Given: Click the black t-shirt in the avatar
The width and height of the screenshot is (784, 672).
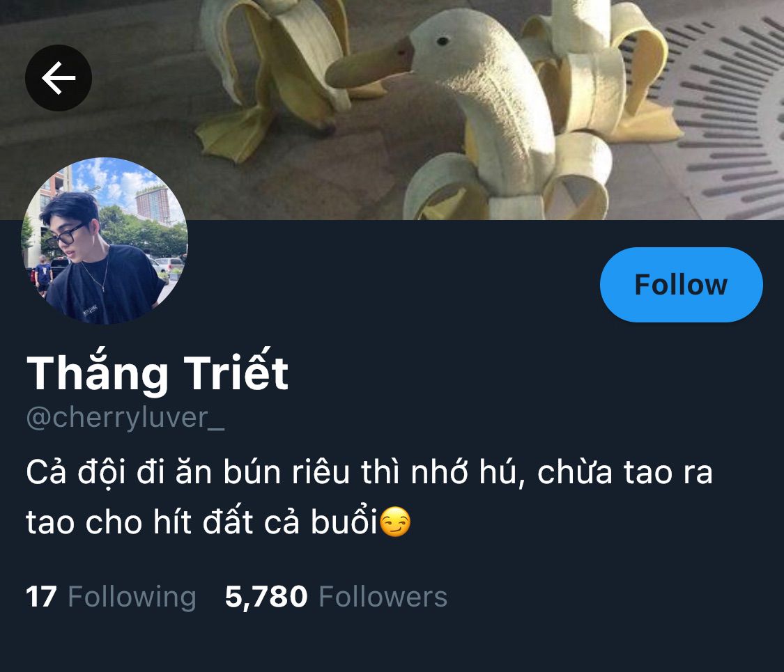Looking at the screenshot, I should pyautogui.click(x=102, y=288).
